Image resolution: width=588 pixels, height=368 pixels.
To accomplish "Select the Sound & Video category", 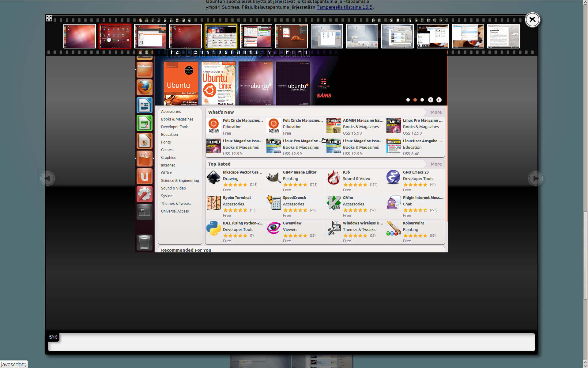I will click(x=173, y=188).
